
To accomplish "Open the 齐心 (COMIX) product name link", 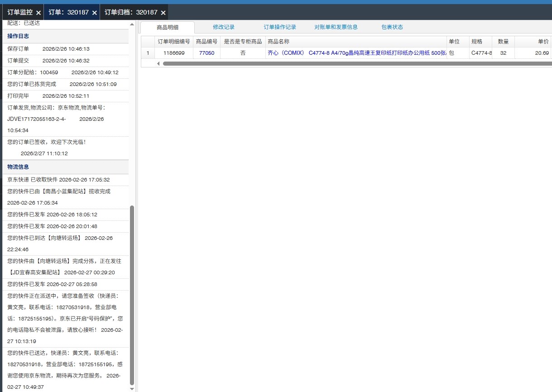I will click(356, 53).
